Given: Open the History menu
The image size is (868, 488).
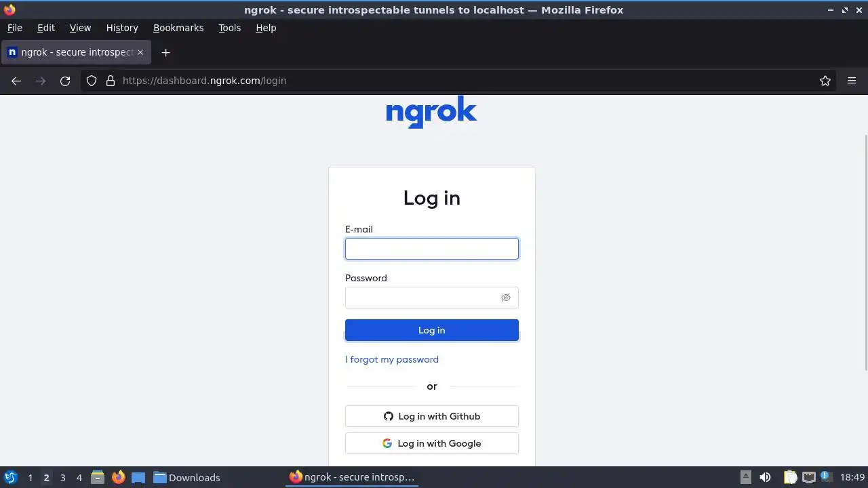Looking at the screenshot, I should click(122, 28).
